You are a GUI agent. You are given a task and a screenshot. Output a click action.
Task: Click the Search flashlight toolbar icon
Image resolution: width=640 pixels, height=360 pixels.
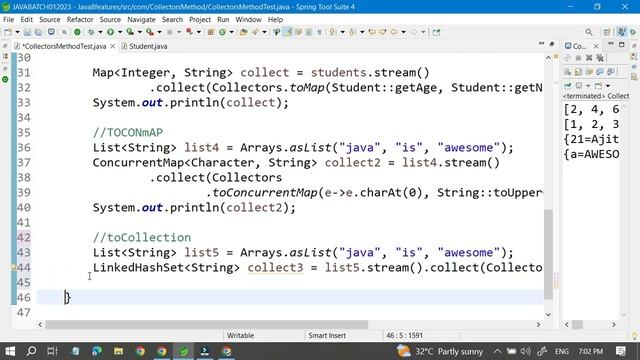click(255, 32)
